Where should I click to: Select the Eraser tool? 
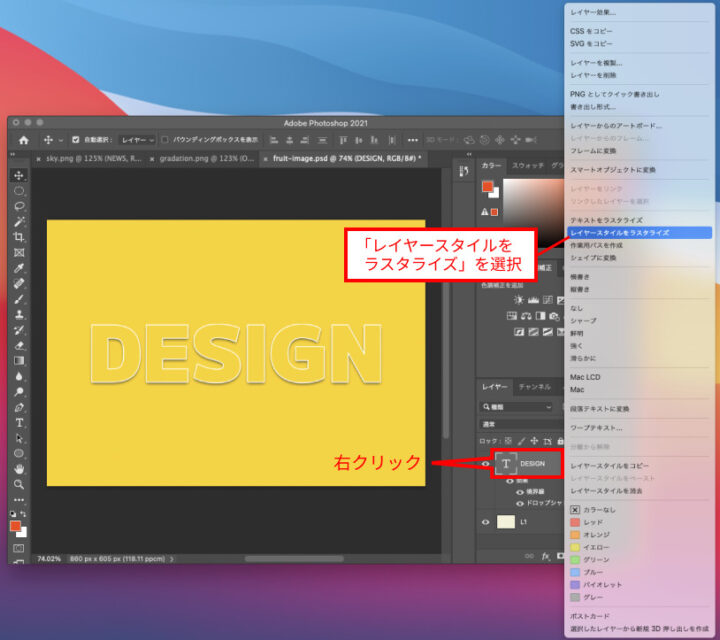pos(19,346)
